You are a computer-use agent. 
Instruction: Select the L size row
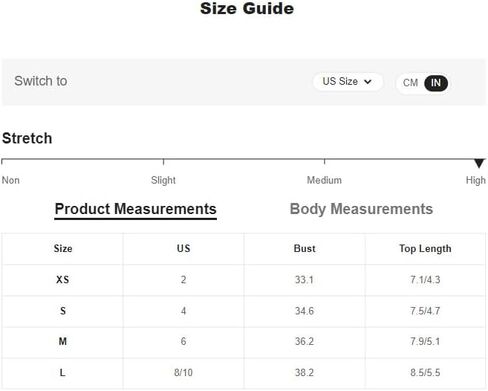coord(244,373)
